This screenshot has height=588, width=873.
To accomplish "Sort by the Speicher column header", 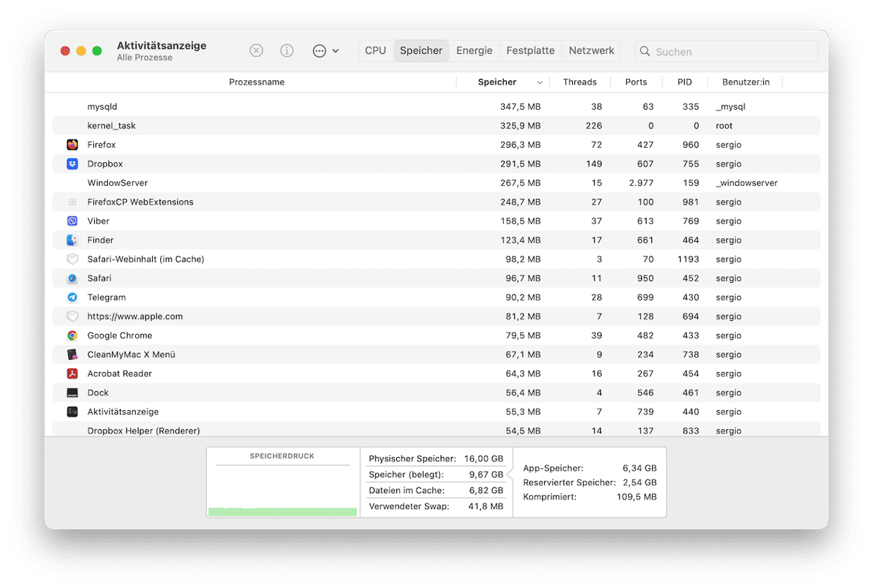I will point(497,82).
